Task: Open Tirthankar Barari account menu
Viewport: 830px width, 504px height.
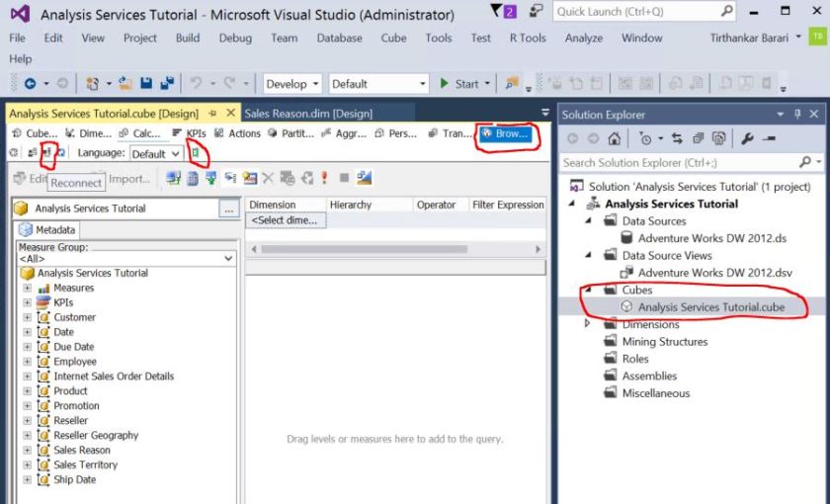Action: click(x=755, y=38)
